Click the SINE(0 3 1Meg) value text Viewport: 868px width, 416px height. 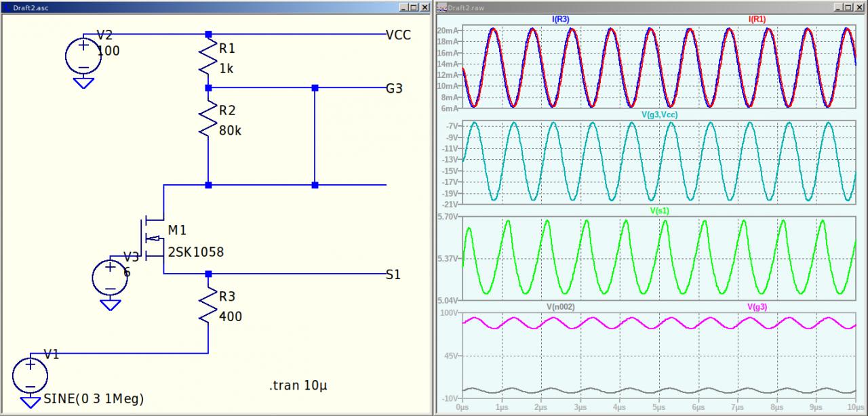[94, 398]
